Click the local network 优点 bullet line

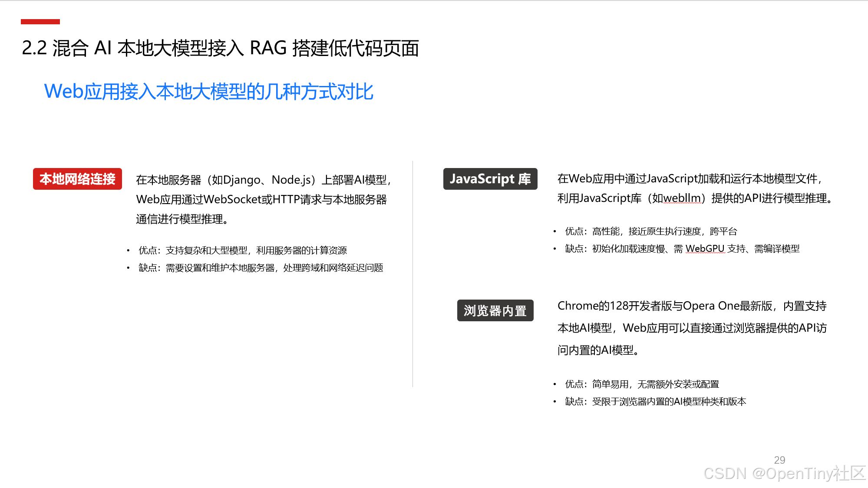[x=242, y=251]
